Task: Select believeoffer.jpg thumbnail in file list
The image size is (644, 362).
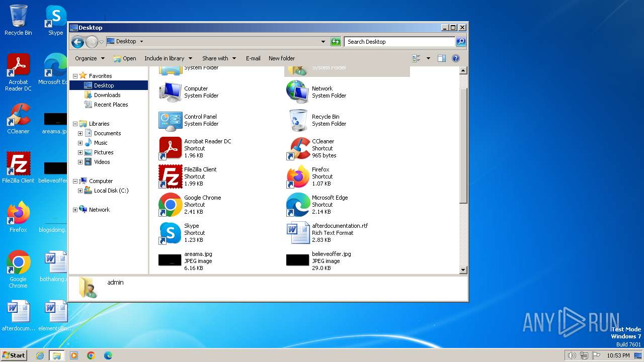Action: tap(297, 260)
